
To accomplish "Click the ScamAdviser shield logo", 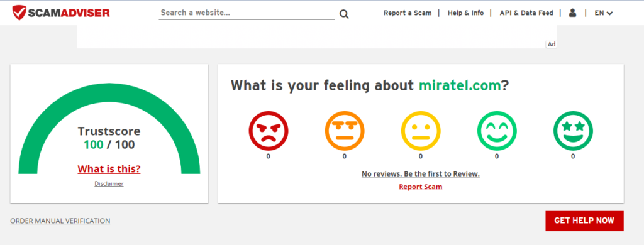I will pyautogui.click(x=61, y=13).
